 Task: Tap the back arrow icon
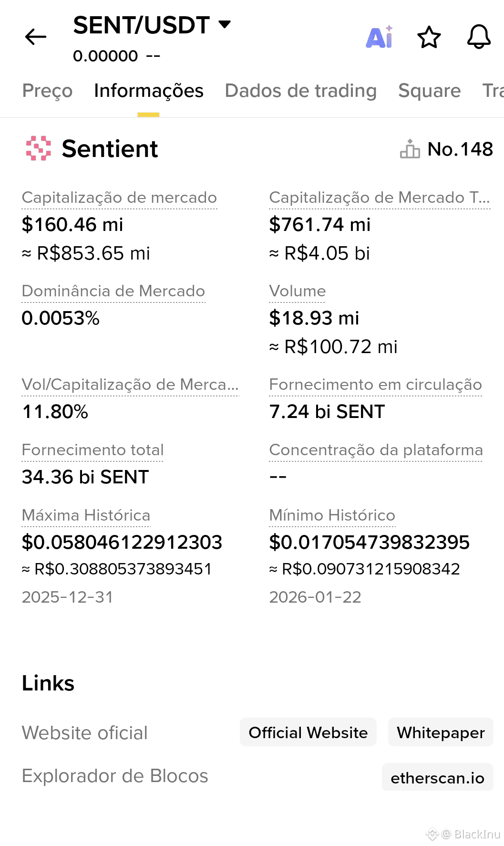pyautogui.click(x=36, y=37)
